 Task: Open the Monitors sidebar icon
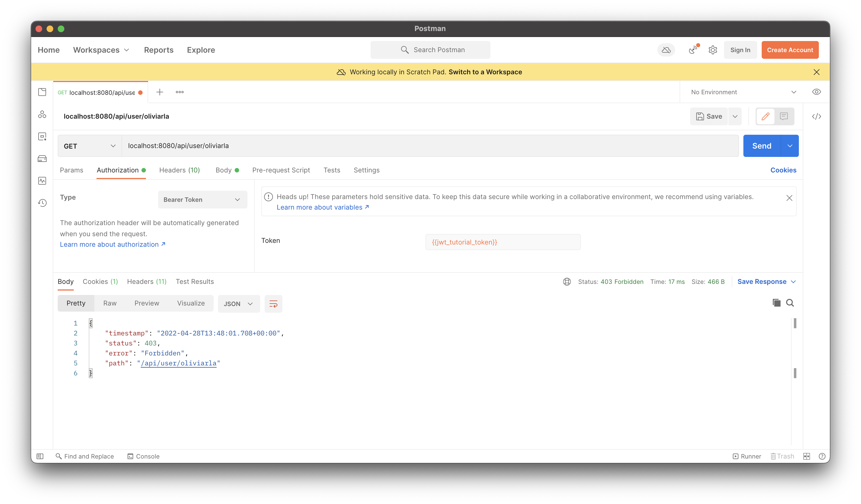click(42, 181)
